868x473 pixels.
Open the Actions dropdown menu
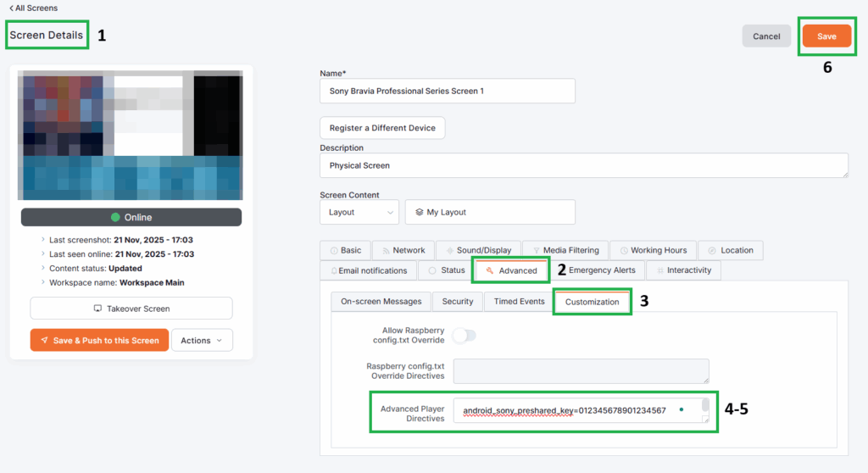click(202, 340)
